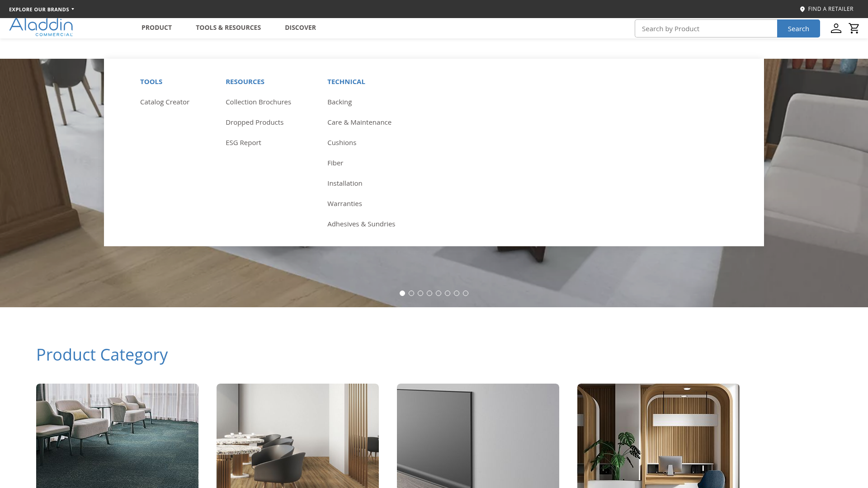
Task: Open the gray wall base category image
Action: [478, 436]
